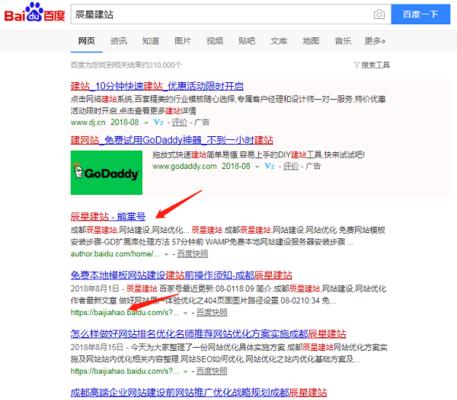Click baijiahao URL under 免费本地模板 result

click(125, 313)
